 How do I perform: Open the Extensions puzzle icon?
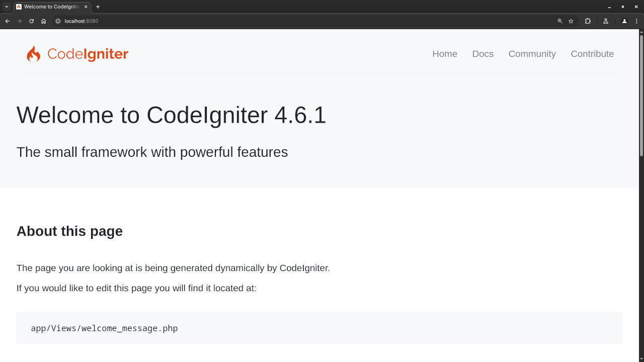point(588,21)
